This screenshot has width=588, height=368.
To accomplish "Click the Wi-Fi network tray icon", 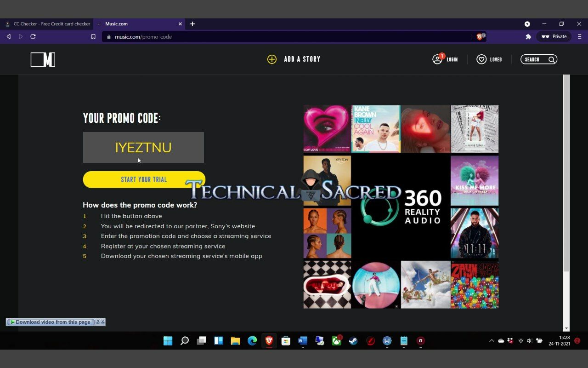I will point(520,341).
